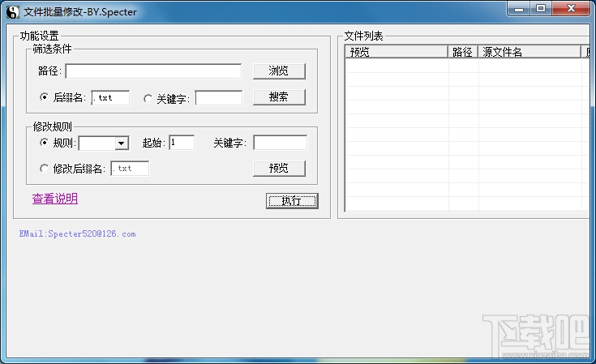Click the 源文件名 column header
This screenshot has height=364, width=596.
tap(529, 52)
